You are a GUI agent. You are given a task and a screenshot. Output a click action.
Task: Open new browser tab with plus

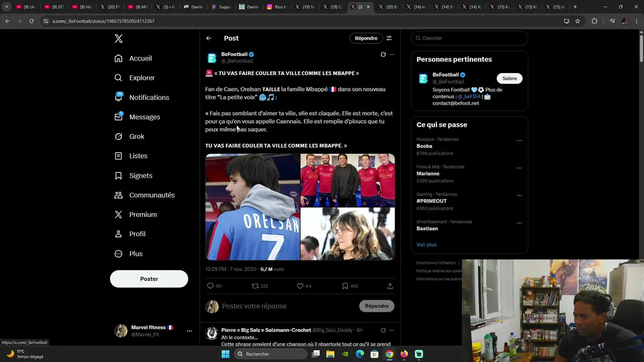(575, 7)
